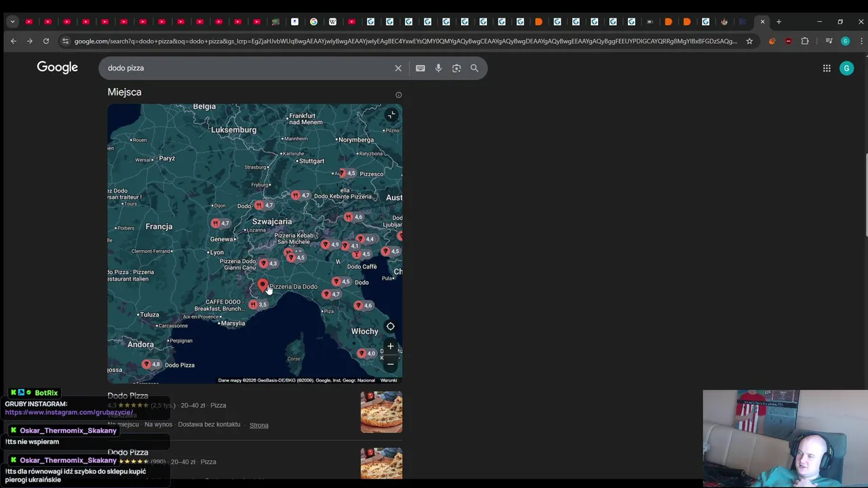The height and width of the screenshot is (488, 868).
Task: Select the 4,7 marker beside Dodo Kebinte Pizzeria
Action: (x=300, y=196)
